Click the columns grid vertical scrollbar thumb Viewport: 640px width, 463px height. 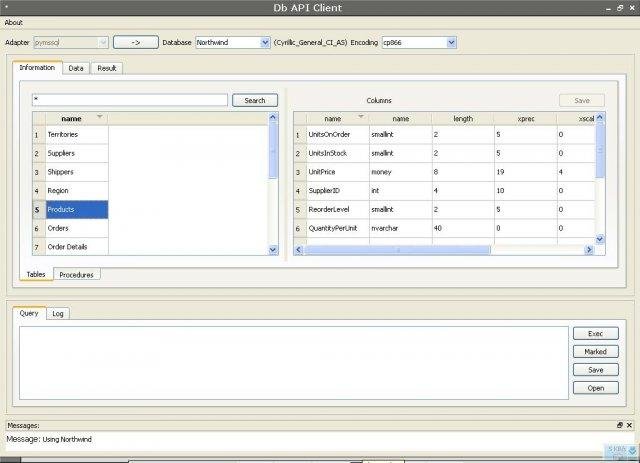pyautogui.click(x=600, y=150)
